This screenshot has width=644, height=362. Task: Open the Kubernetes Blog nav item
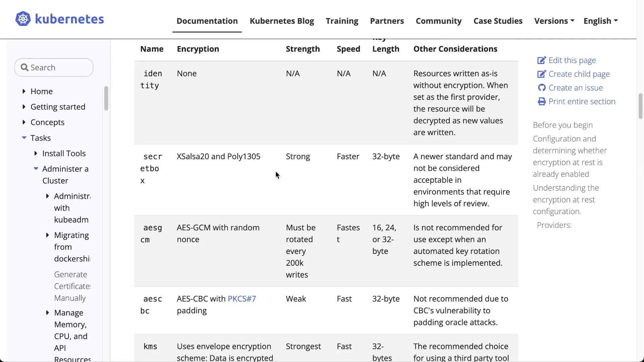(x=282, y=21)
